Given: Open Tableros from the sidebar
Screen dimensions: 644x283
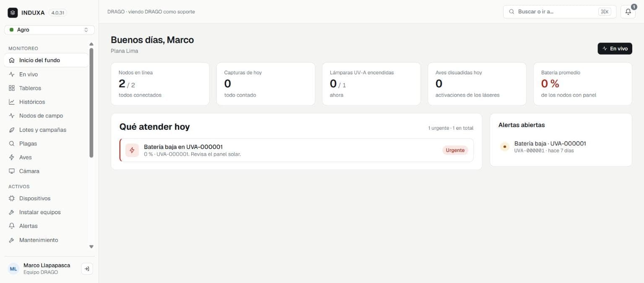Looking at the screenshot, I should (46, 88).
